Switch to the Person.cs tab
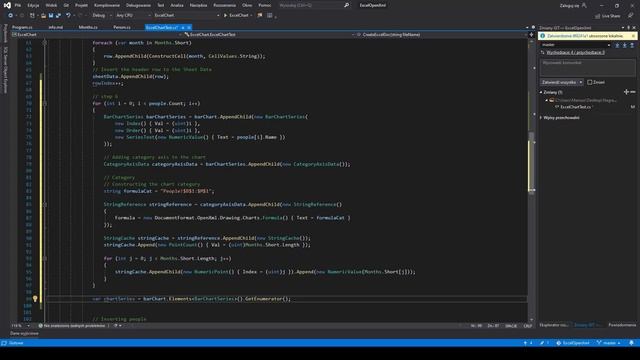 coord(122,27)
